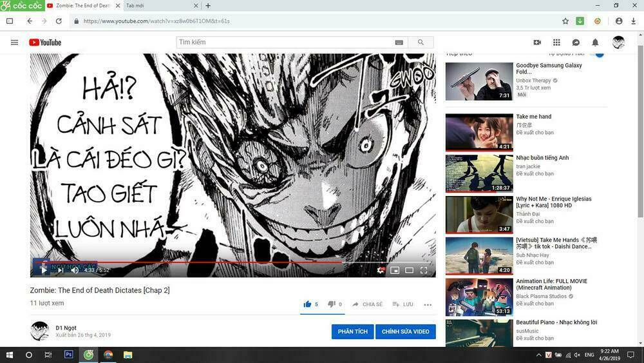Open the account avatar menu
Screen dimensions: 644x363
click(618, 43)
